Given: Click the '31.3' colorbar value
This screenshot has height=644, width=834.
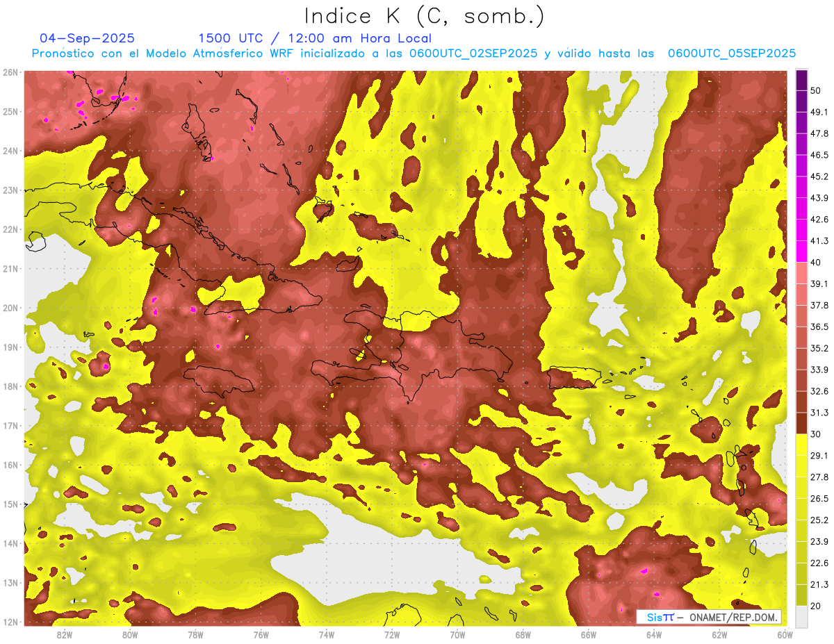Looking at the screenshot, I should [x=819, y=413].
